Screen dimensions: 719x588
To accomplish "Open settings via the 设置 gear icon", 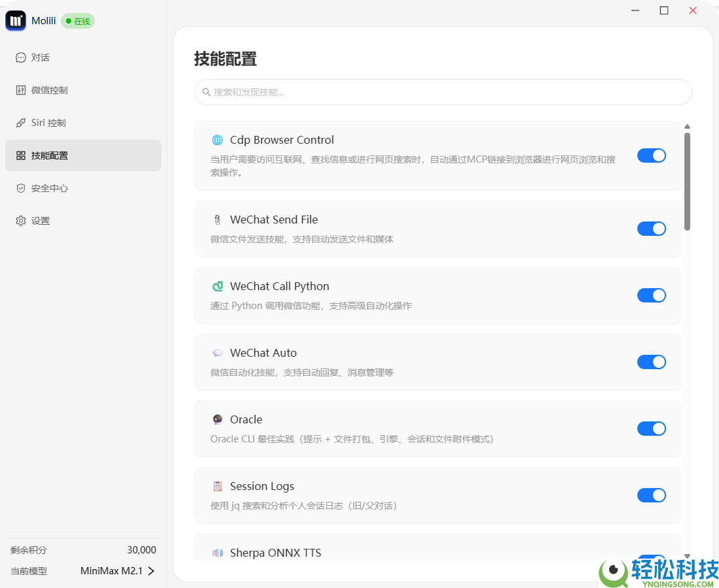I will [x=20, y=221].
